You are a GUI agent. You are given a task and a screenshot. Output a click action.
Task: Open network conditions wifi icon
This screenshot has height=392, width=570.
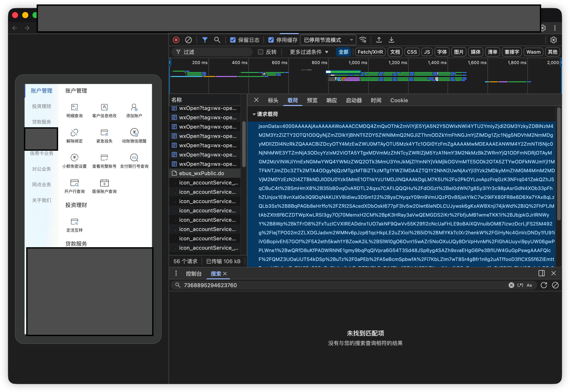click(363, 40)
